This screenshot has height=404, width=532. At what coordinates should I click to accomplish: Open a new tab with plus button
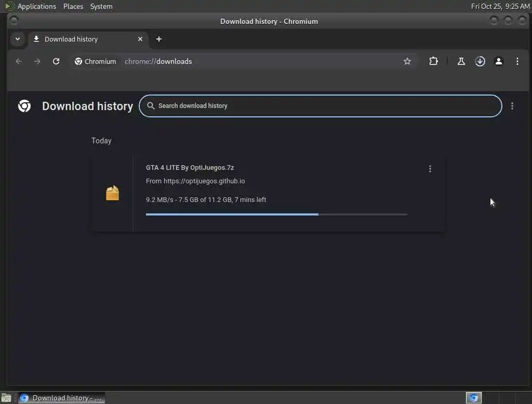158,39
